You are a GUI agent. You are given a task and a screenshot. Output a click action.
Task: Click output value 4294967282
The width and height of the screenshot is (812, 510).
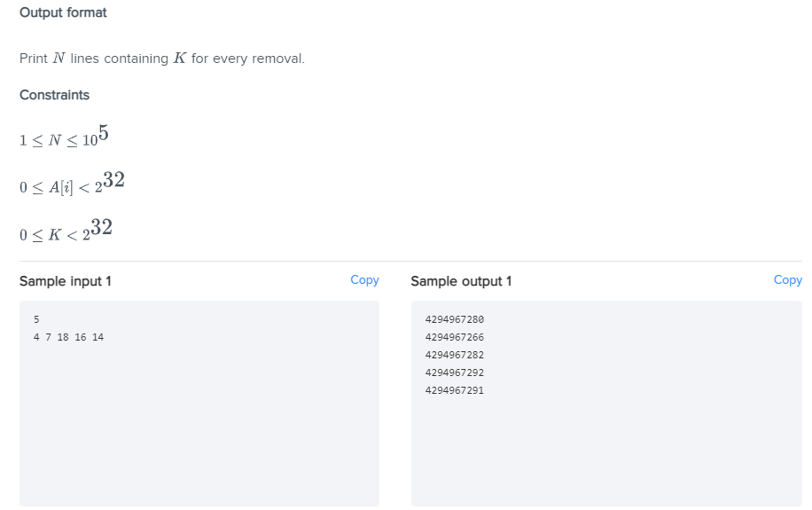[454, 355]
